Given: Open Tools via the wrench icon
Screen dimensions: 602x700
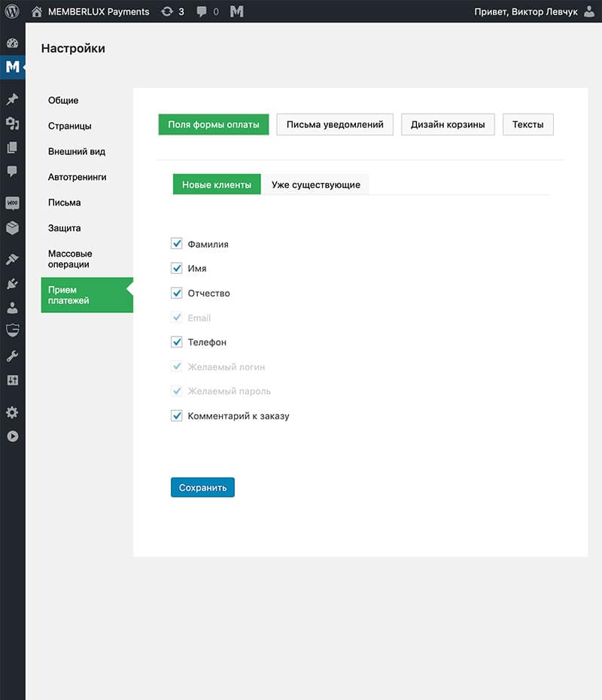Looking at the screenshot, I should coord(12,356).
